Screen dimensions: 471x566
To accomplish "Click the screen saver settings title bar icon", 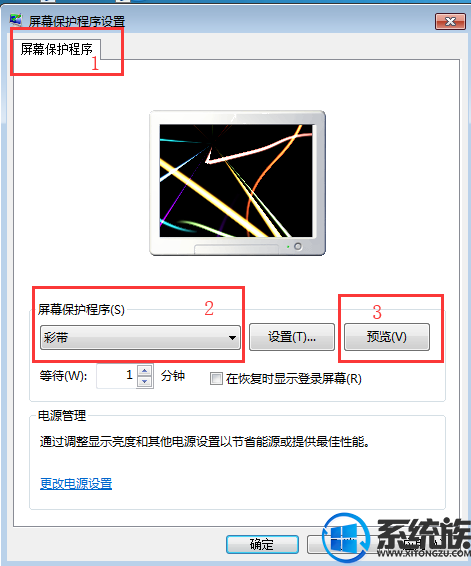I will [16, 20].
